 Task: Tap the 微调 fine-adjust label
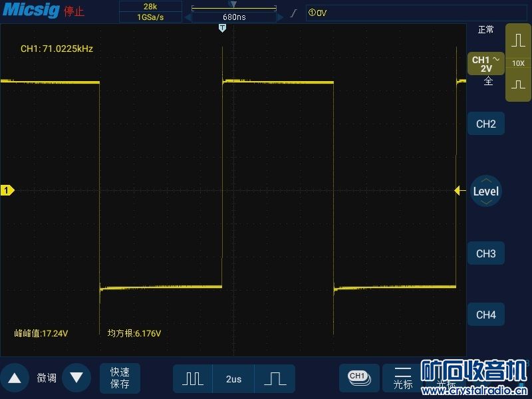coord(47,378)
